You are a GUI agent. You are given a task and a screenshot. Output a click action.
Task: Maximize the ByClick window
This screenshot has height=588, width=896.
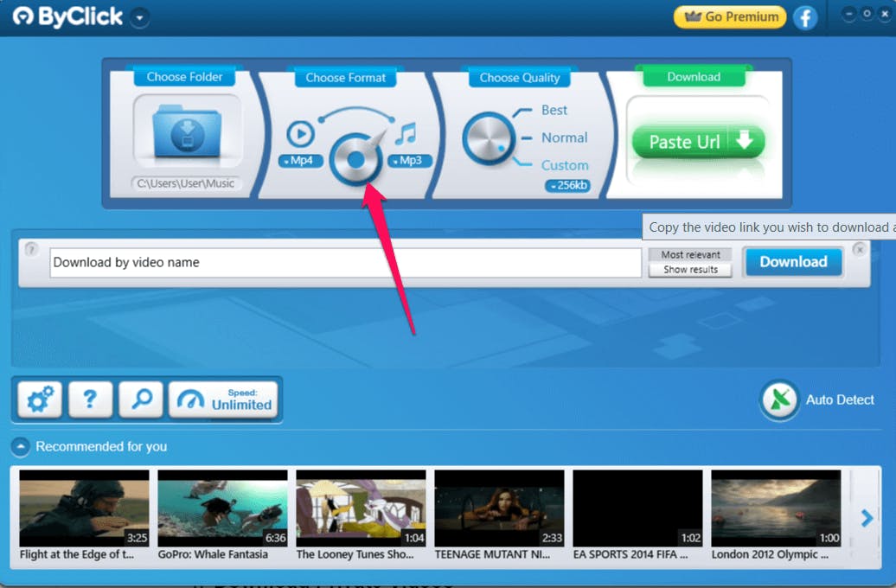coord(867,14)
